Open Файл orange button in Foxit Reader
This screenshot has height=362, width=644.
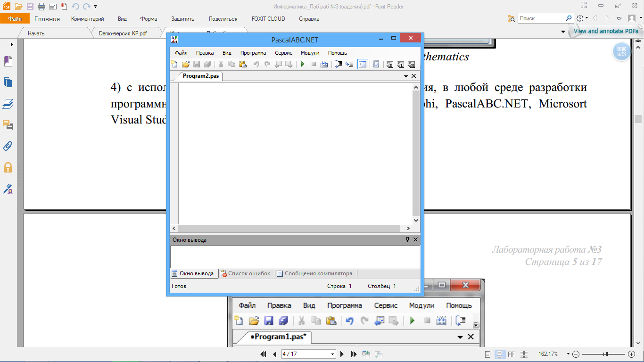point(15,19)
